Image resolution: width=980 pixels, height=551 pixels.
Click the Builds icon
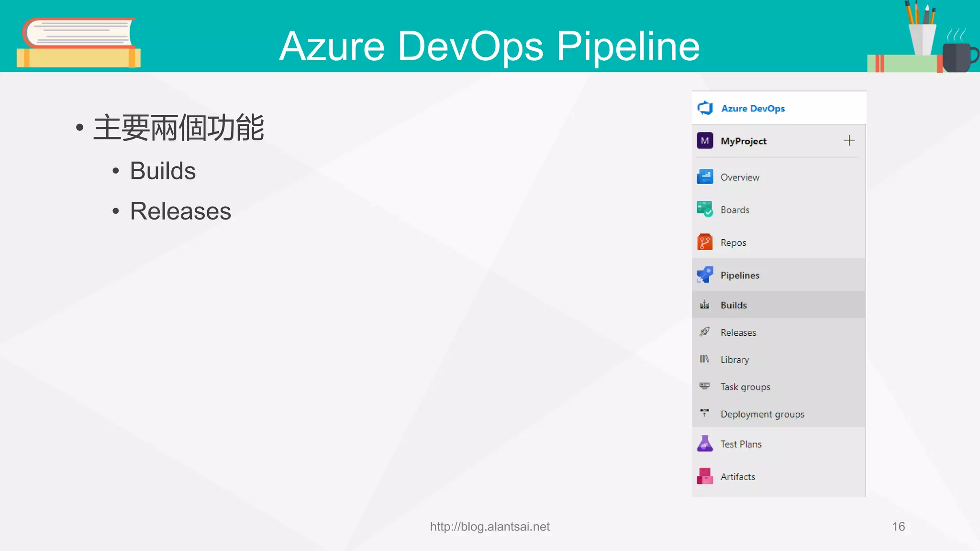(704, 305)
